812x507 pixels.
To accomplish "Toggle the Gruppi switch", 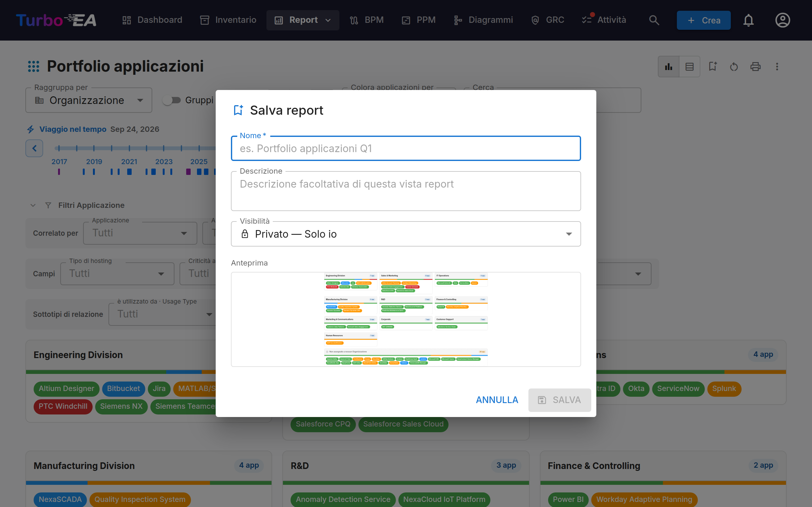I will point(172,100).
